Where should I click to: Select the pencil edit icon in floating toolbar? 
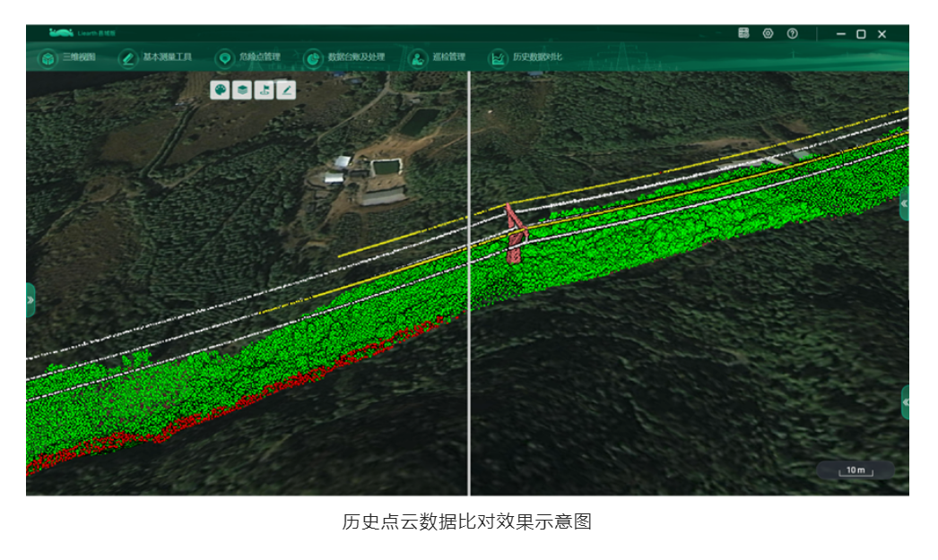pos(286,90)
